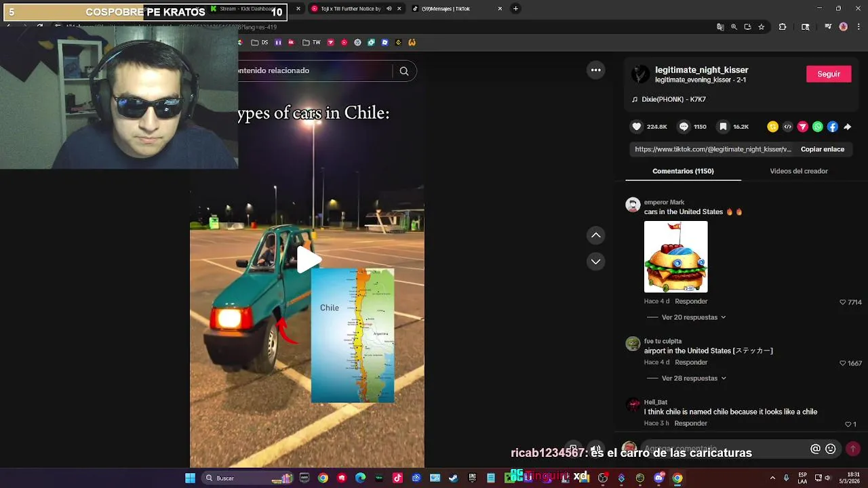Open the embed code icon
868x488 pixels.
tap(787, 127)
